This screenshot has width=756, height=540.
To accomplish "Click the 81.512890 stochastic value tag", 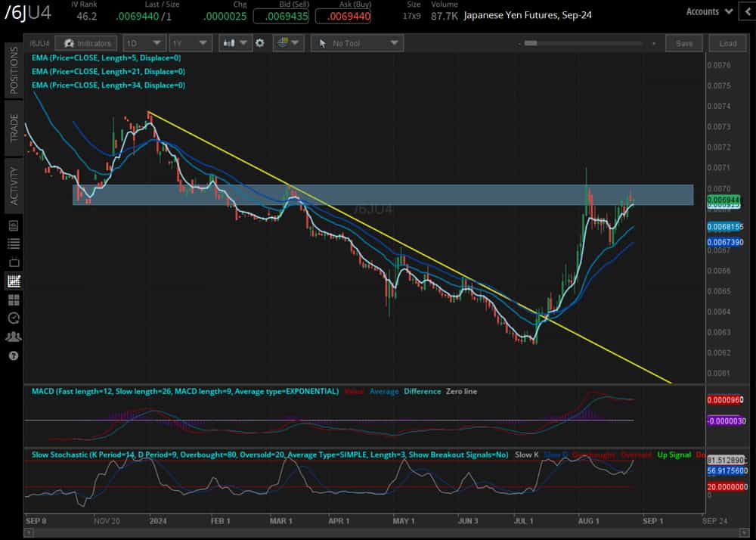I will click(x=727, y=460).
